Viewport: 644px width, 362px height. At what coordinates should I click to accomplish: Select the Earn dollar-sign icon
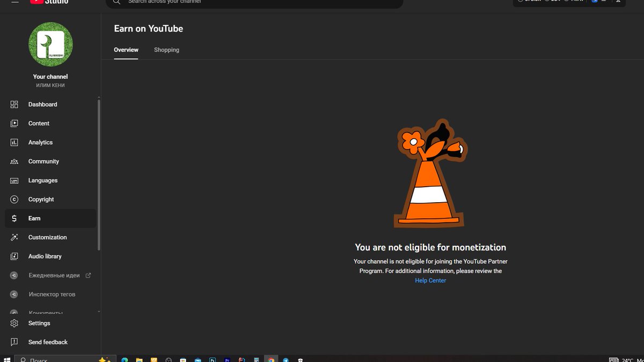click(x=14, y=218)
